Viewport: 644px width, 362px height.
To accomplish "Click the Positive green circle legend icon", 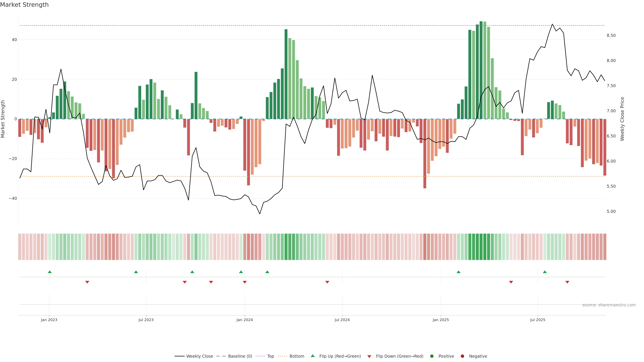I will click(x=432, y=356).
